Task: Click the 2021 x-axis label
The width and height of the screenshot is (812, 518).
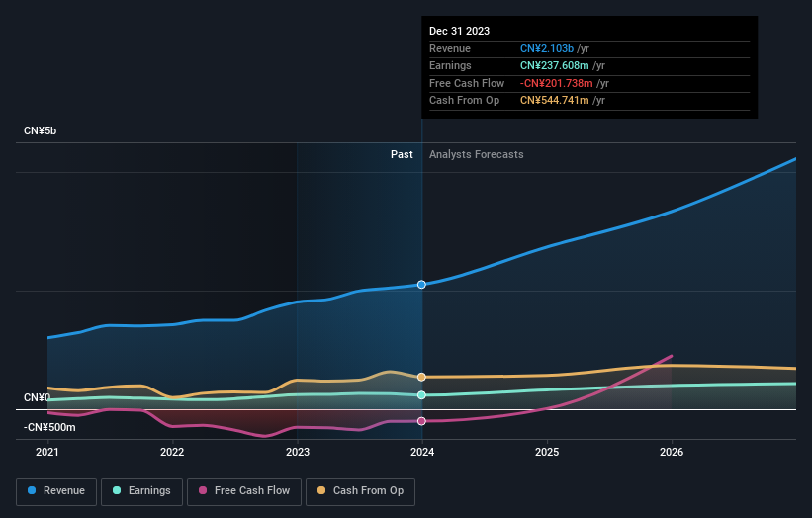Action: (47, 453)
